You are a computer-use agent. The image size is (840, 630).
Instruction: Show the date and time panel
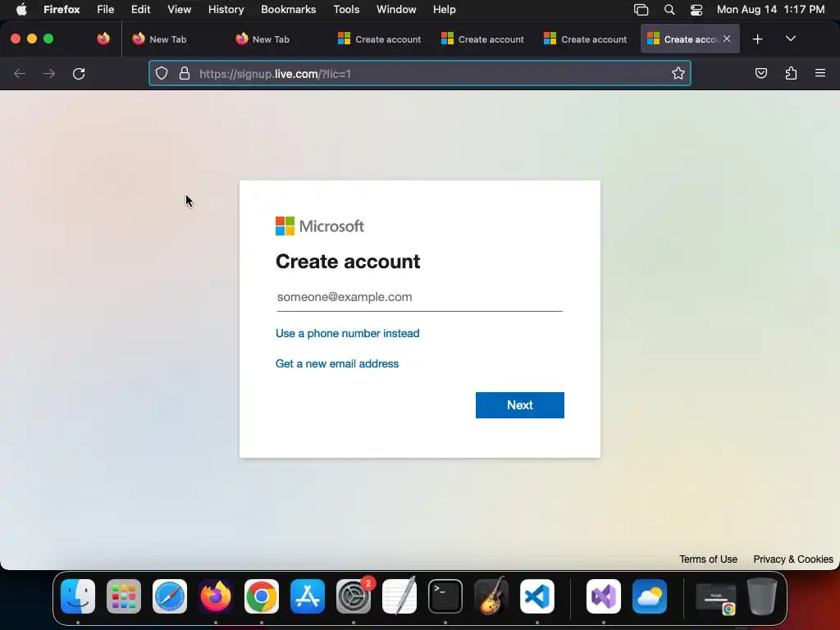(770, 9)
